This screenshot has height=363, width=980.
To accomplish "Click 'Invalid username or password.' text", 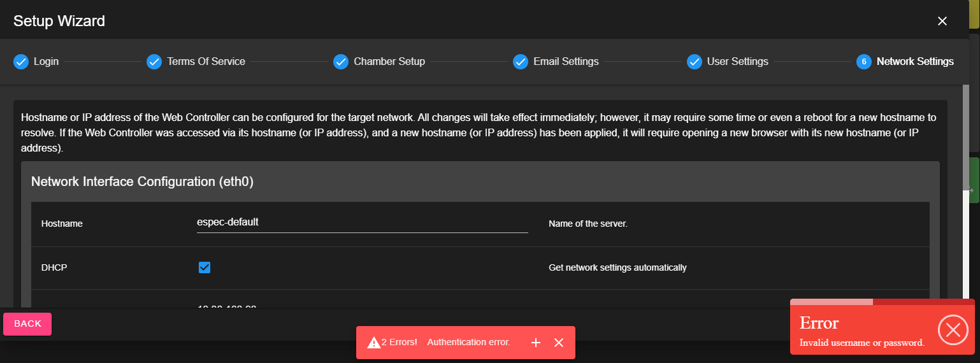I will pos(862,343).
